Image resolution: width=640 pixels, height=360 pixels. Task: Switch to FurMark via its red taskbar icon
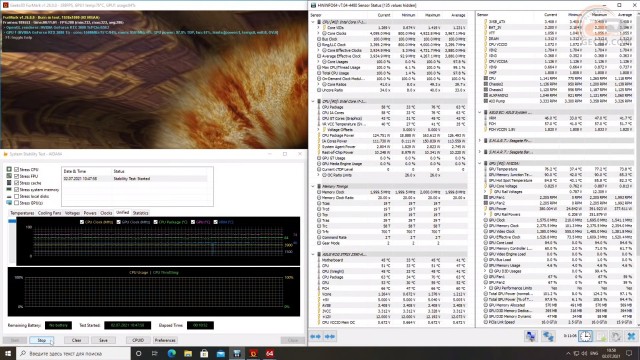point(253,353)
